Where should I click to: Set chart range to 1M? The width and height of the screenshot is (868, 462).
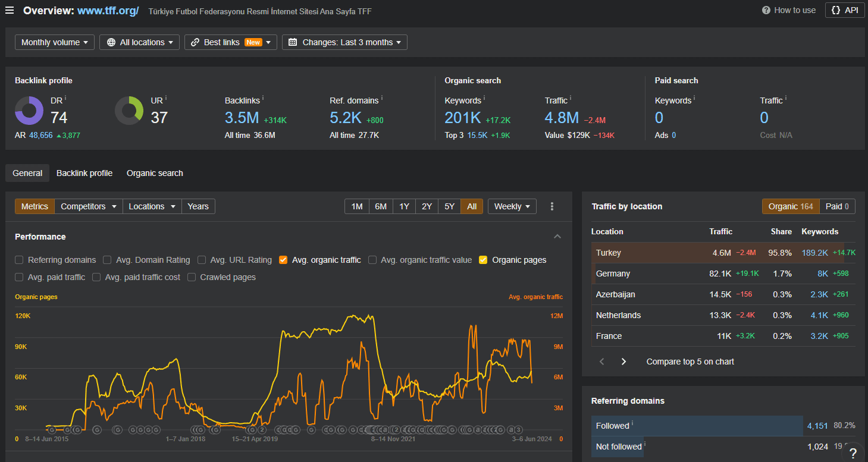[357, 206]
